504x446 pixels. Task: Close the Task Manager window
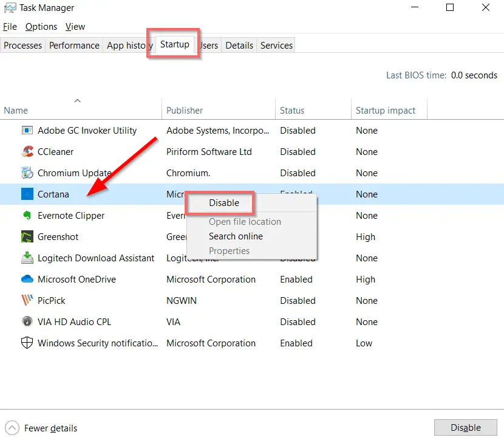tap(485, 7)
